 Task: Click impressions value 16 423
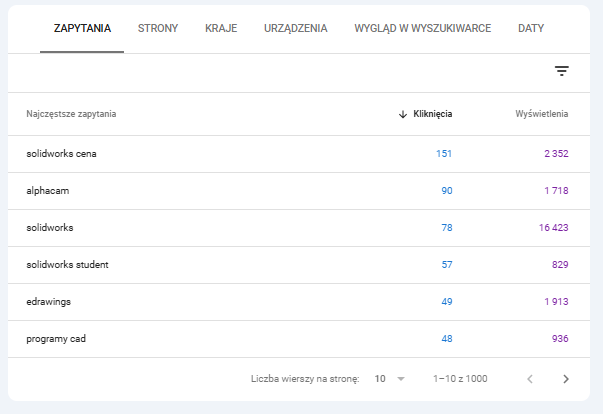pos(553,228)
